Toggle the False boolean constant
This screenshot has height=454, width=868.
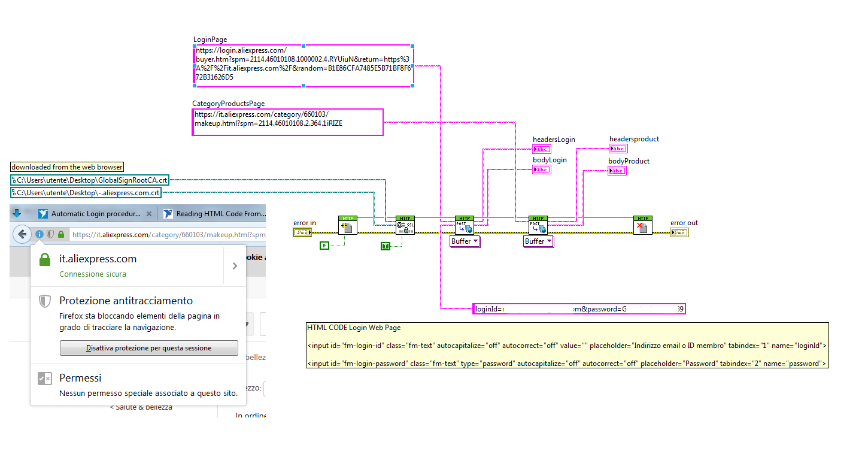click(324, 246)
